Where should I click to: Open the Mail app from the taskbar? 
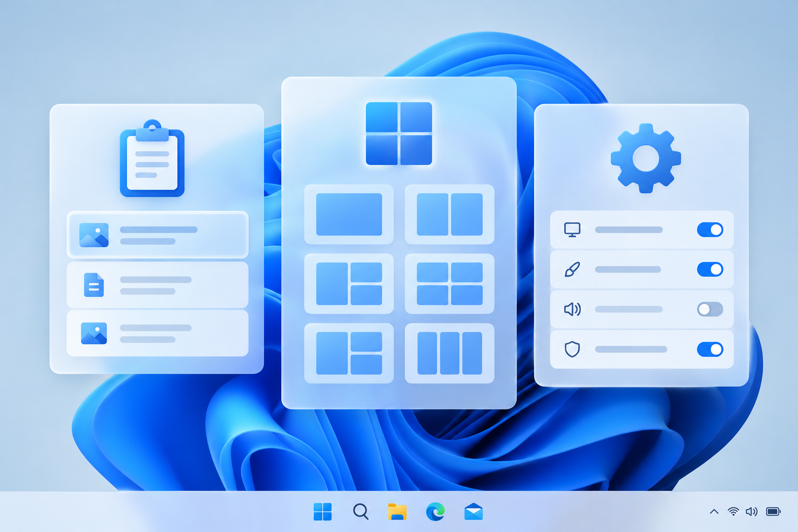tap(473, 512)
